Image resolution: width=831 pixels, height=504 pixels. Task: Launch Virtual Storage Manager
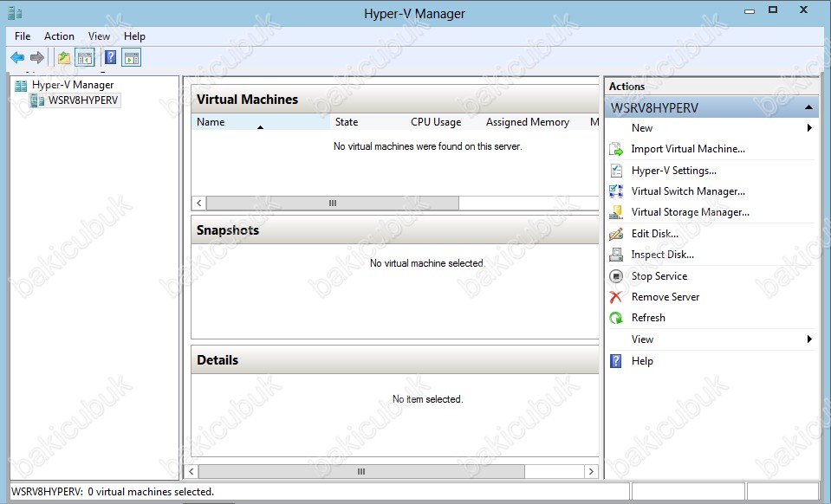click(x=690, y=212)
